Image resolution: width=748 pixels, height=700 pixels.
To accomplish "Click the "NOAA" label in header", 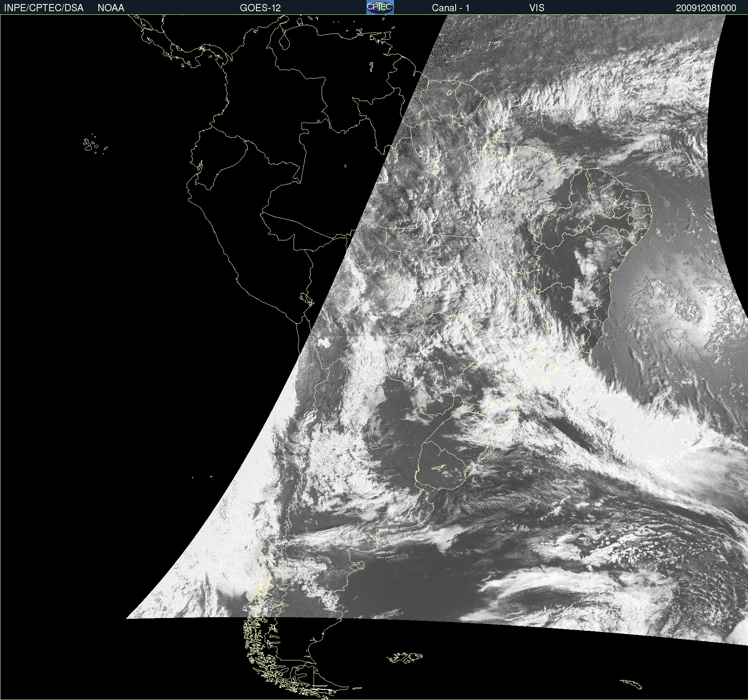I will pos(111,8).
